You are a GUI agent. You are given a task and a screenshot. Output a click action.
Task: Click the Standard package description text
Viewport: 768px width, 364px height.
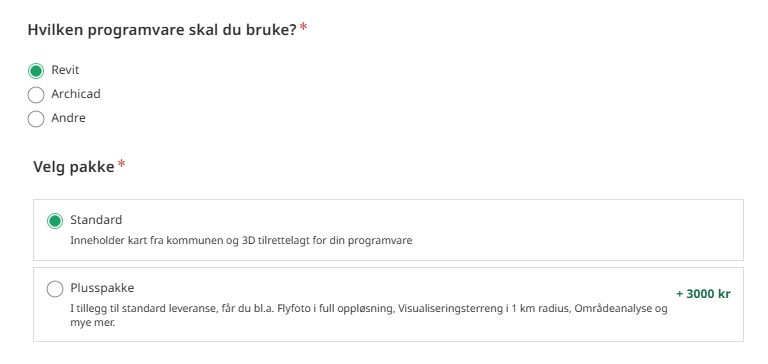(241, 241)
